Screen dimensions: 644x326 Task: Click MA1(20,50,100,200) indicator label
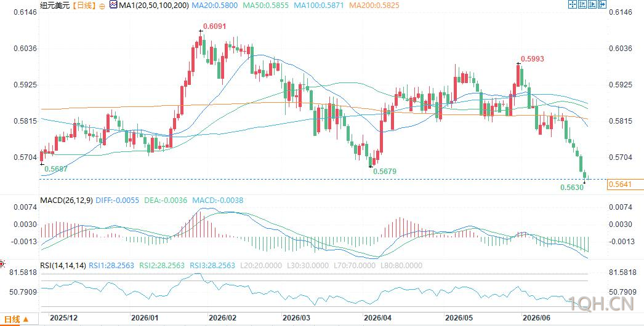(x=154, y=6)
